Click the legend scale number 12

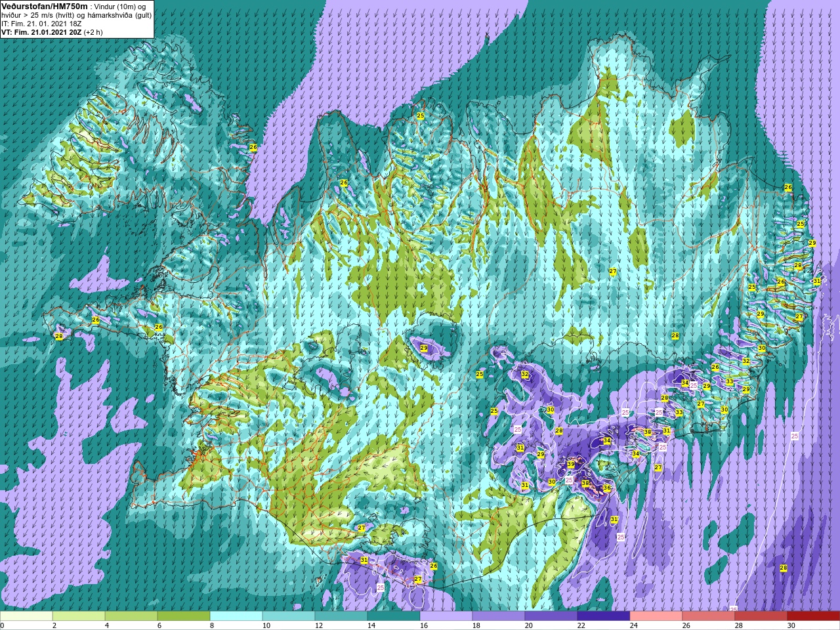[x=318, y=625]
